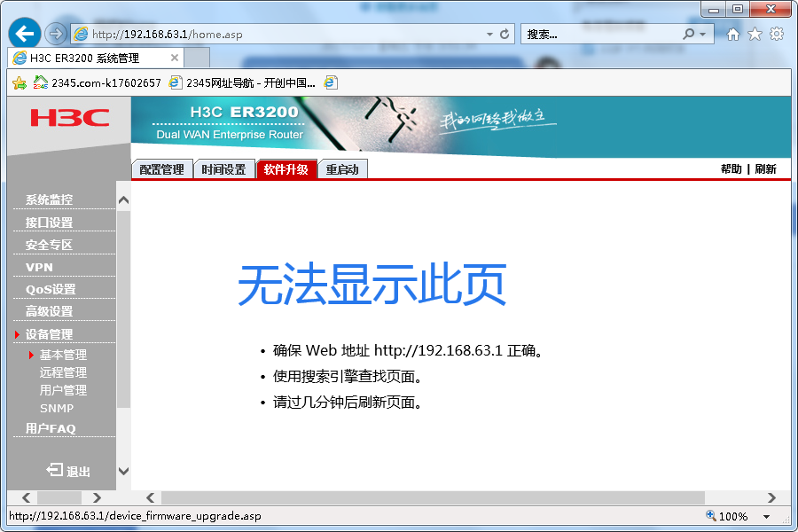The width and height of the screenshot is (798, 532).
Task: Open 2345.com-k17602657 favorite link
Action: tap(98, 82)
